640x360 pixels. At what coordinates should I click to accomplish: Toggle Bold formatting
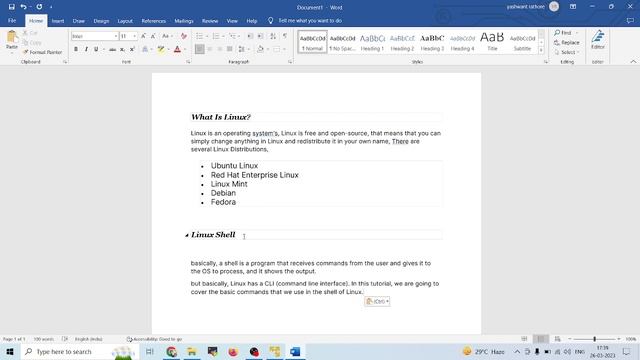click(x=76, y=49)
